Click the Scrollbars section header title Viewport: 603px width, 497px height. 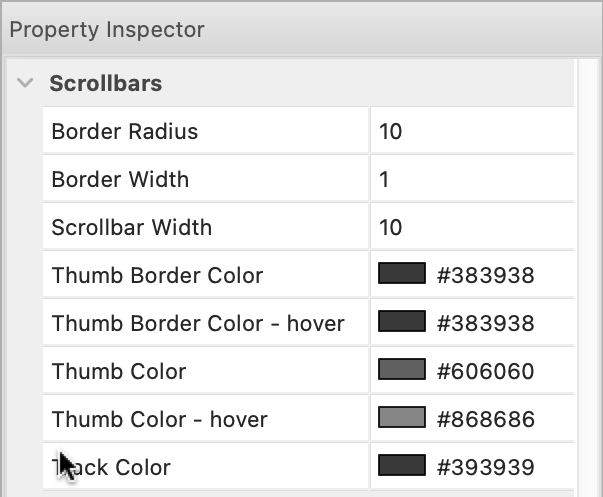pyautogui.click(x=106, y=84)
